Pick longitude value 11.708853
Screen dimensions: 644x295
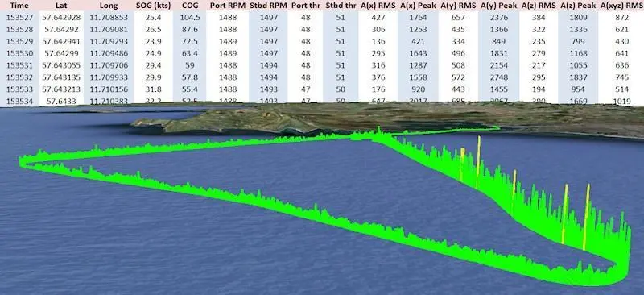pos(109,18)
